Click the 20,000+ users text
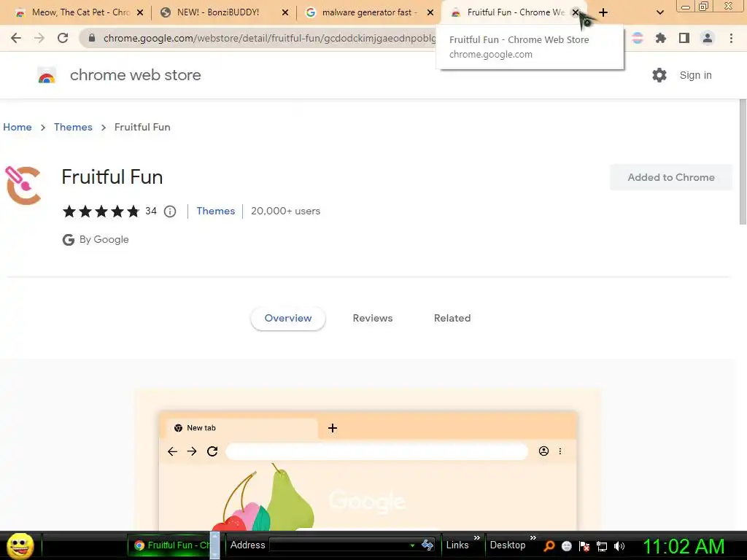This screenshot has height=560, width=747. (285, 211)
